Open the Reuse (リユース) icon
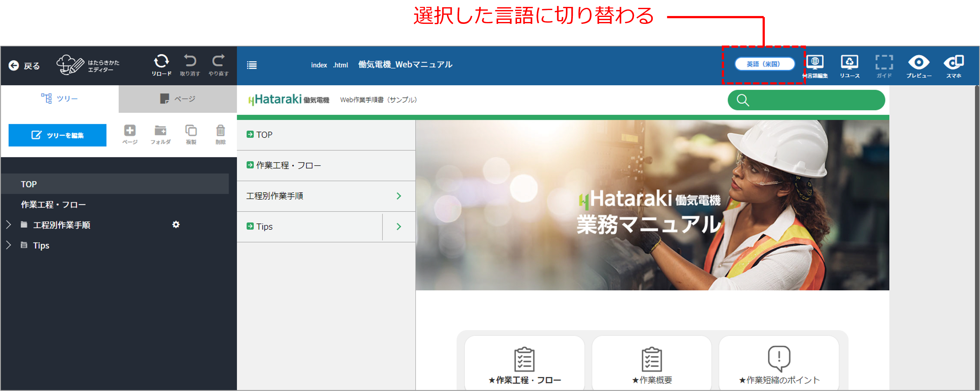 [849, 63]
